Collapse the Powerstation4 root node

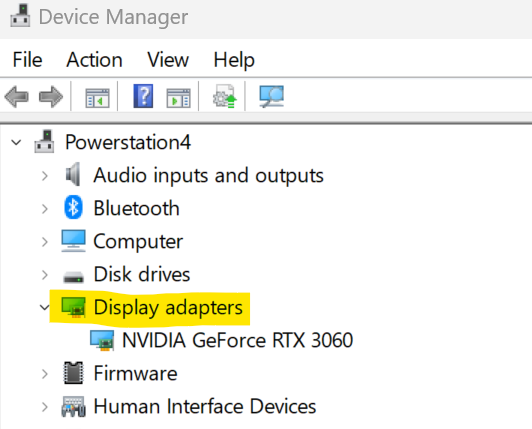click(x=16, y=142)
